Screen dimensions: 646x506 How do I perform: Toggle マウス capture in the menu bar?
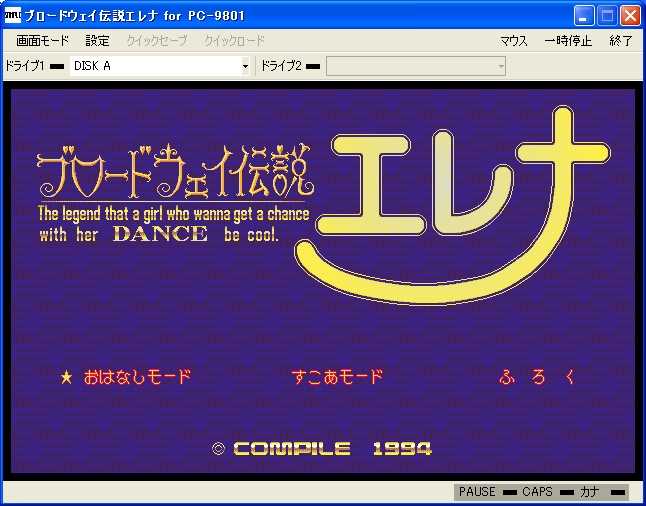[x=514, y=41]
